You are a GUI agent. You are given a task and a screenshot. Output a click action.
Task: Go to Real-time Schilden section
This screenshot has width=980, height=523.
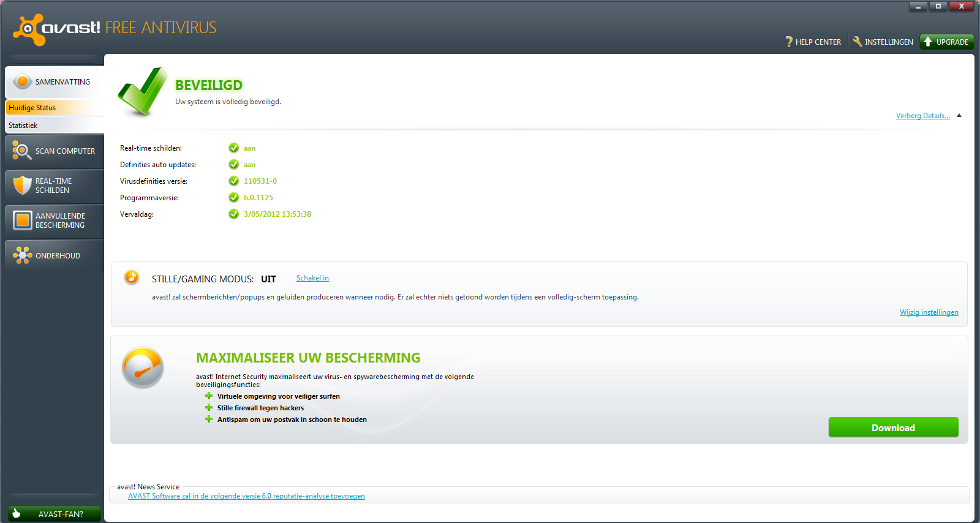click(x=55, y=186)
